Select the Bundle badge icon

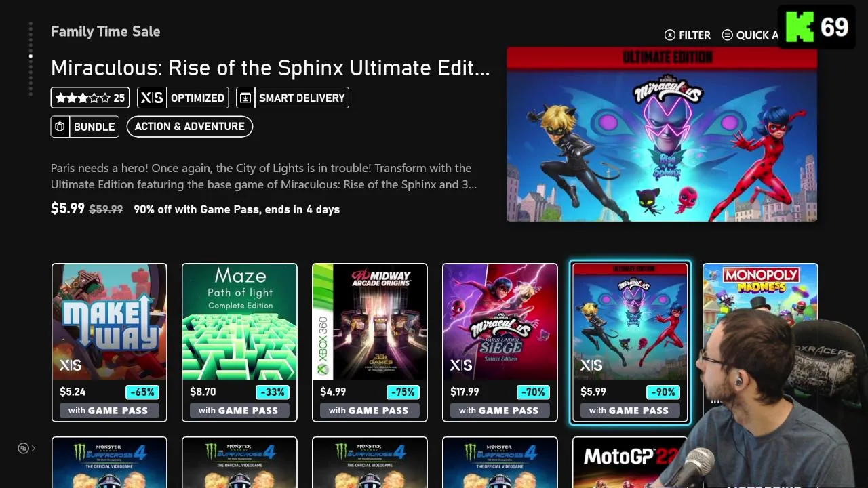pyautogui.click(x=60, y=127)
